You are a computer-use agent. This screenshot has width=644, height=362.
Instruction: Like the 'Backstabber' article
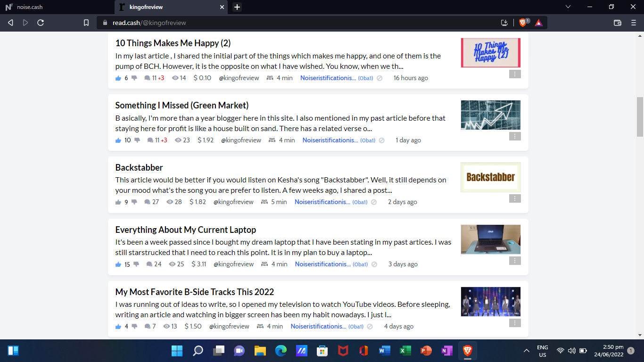(118, 202)
